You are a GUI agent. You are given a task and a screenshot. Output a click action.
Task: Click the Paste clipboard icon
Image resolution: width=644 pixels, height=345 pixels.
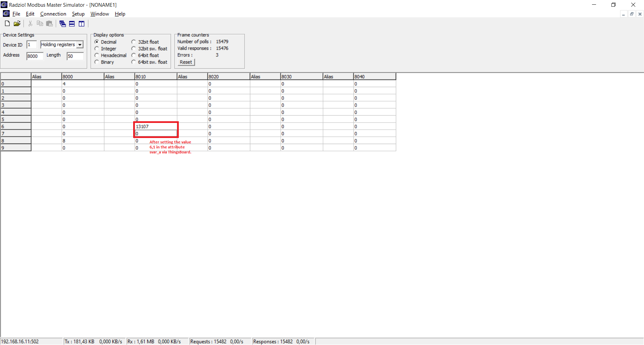coord(49,23)
